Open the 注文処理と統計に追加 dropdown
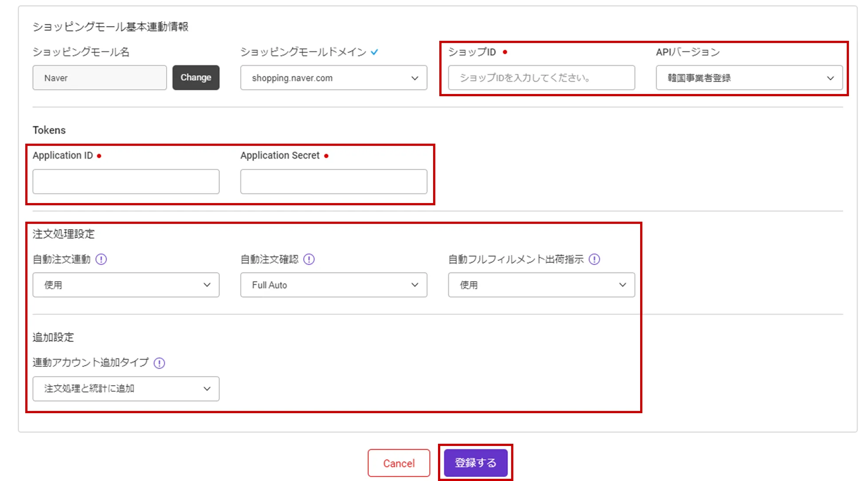Screen dimensions: 868x481 tap(125, 389)
